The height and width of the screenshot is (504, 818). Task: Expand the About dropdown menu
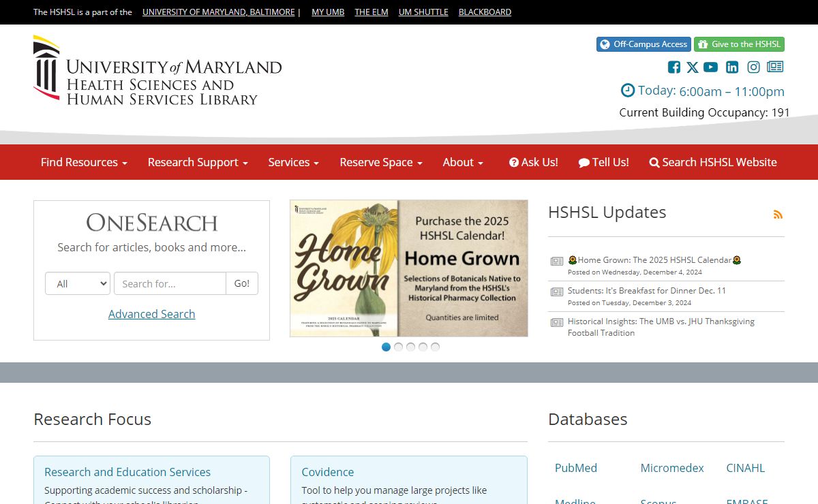(x=463, y=162)
